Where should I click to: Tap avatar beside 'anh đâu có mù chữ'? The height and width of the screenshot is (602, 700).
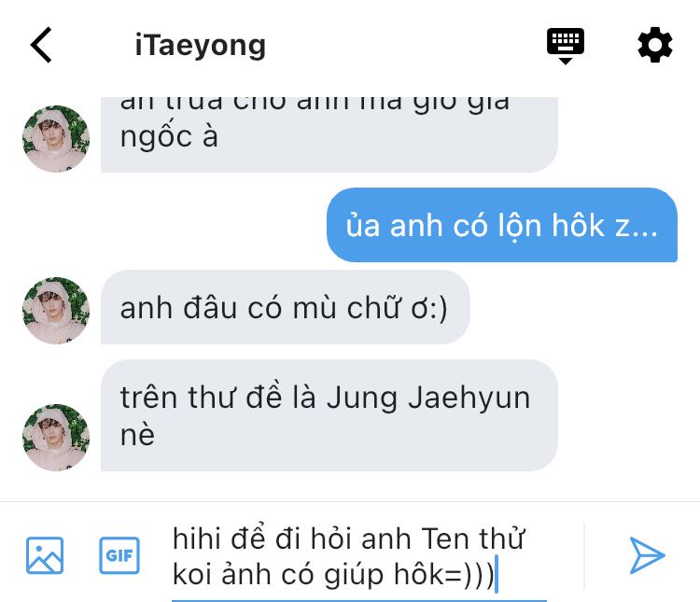pyautogui.click(x=56, y=311)
